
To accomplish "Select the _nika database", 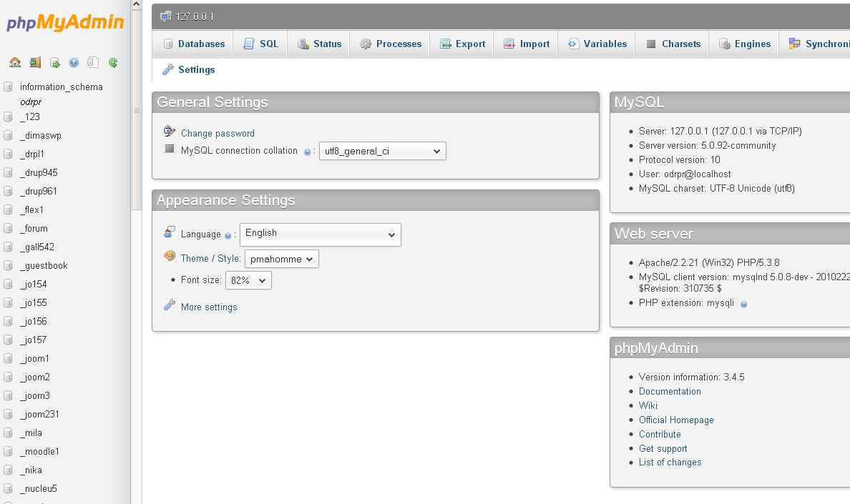I will tap(31, 470).
